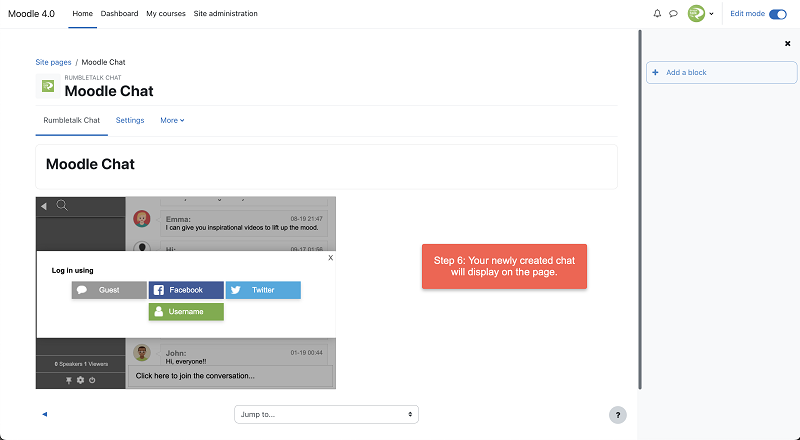Viewport: 800px width, 440px height.
Task: Go to Site administration
Action: tap(225, 14)
